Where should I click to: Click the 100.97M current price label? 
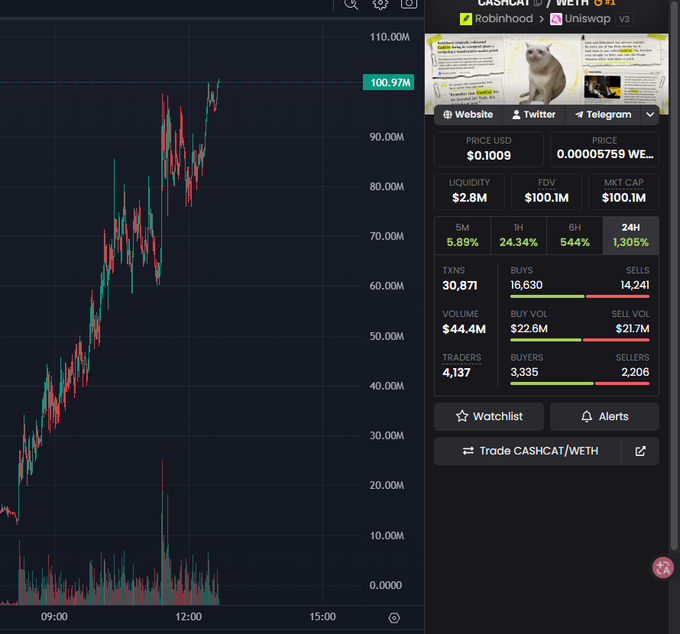pyautogui.click(x=389, y=82)
